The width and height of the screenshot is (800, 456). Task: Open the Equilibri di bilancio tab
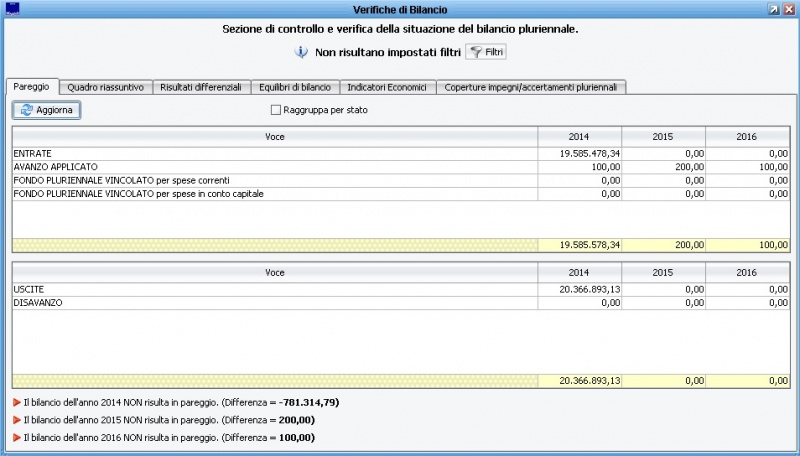(x=295, y=87)
